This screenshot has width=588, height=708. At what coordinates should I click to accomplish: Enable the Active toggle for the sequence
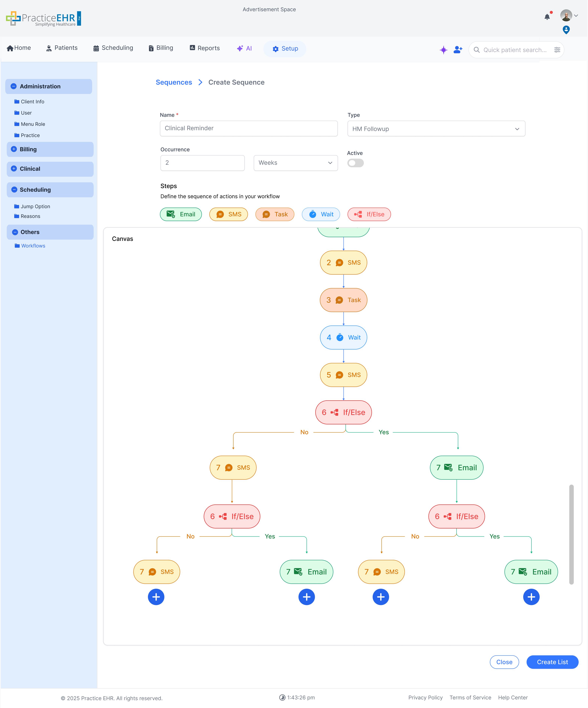tap(355, 163)
